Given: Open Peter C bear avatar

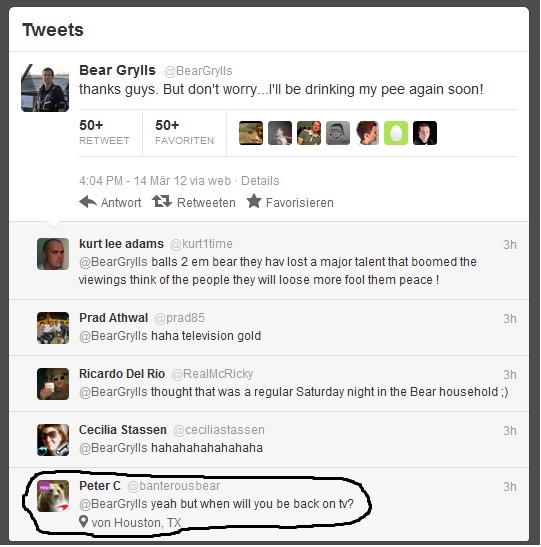Looking at the screenshot, I should click(x=53, y=496).
